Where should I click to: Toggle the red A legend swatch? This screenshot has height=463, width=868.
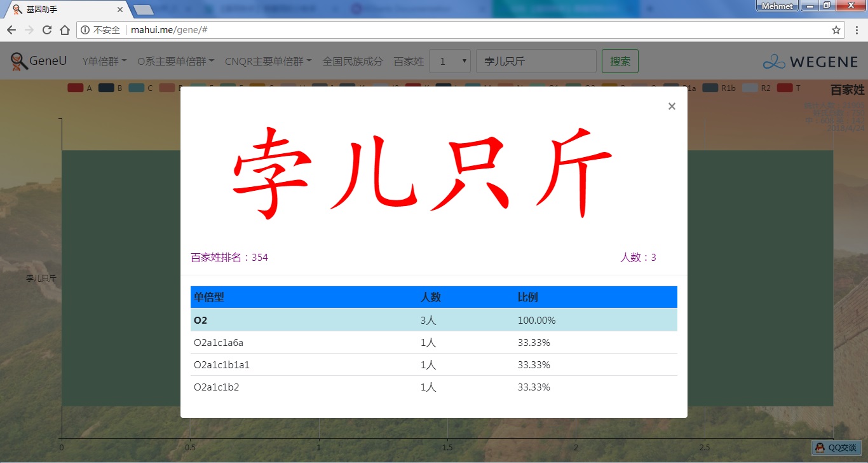click(x=75, y=88)
